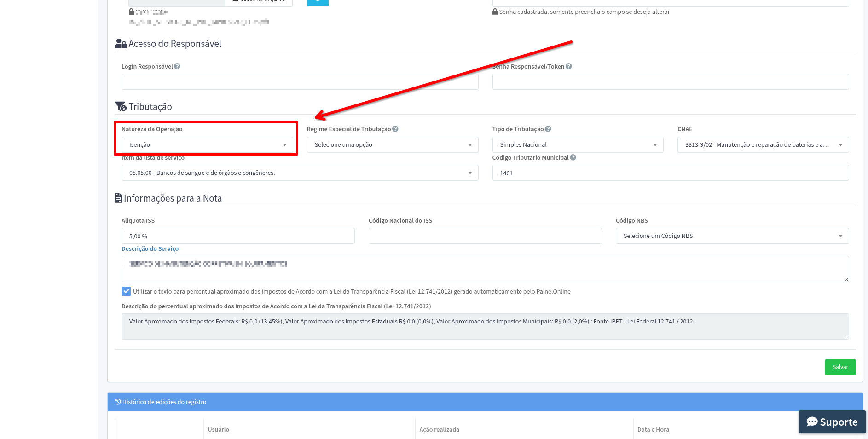868x439 pixels.
Task: Expand the CNAE selection dropdown
Action: point(763,145)
